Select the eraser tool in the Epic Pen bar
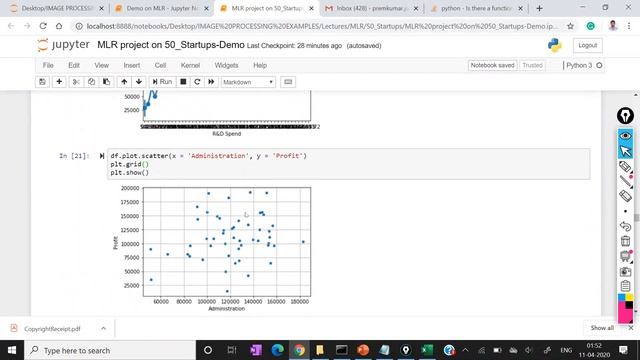Image resolution: width=640 pixels, height=360 pixels. pos(625,196)
